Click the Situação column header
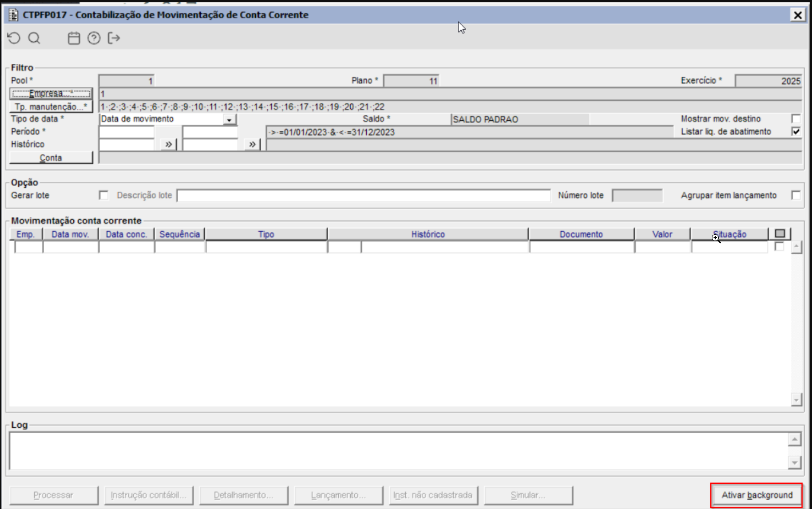Viewport: 812px width, 509px height. pos(730,234)
